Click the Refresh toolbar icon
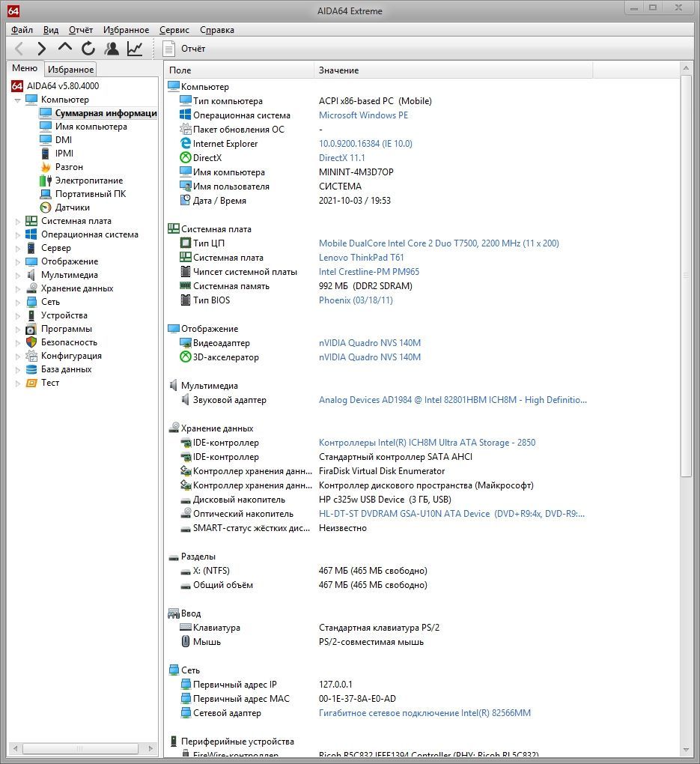 (x=88, y=48)
